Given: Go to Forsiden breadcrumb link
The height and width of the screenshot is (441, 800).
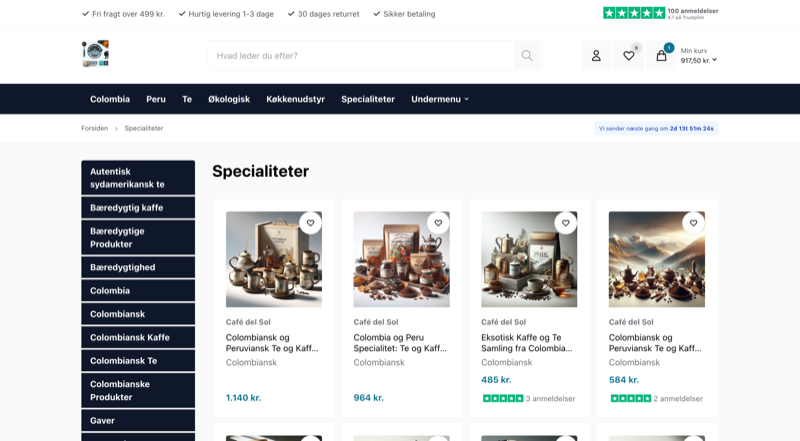Looking at the screenshot, I should click(94, 128).
